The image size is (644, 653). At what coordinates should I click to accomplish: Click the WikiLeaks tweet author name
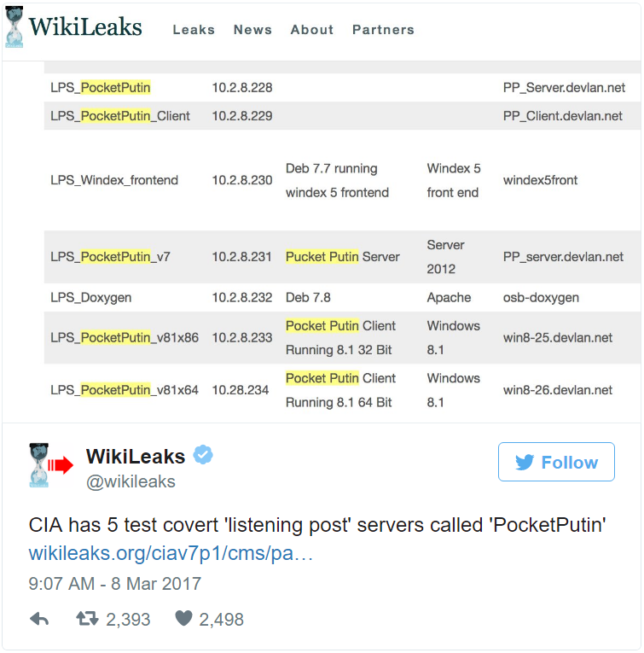[136, 456]
